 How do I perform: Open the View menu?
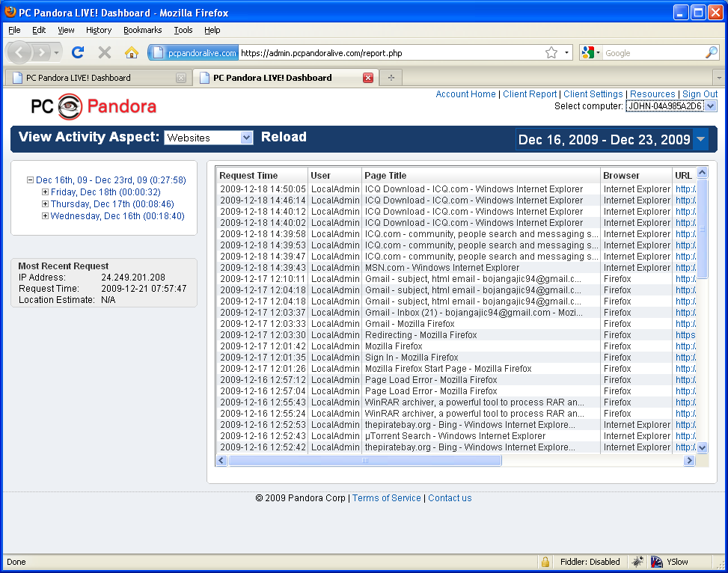coord(66,30)
